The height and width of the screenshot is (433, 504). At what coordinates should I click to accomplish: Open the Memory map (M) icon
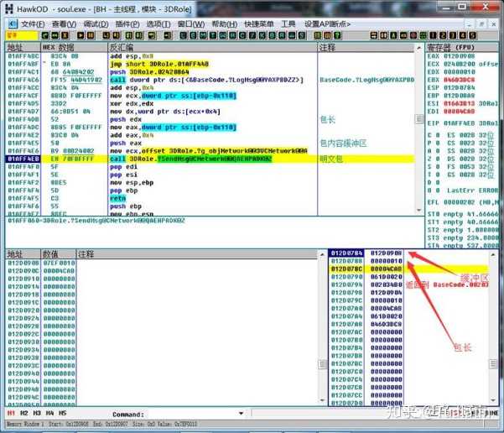pos(203,35)
